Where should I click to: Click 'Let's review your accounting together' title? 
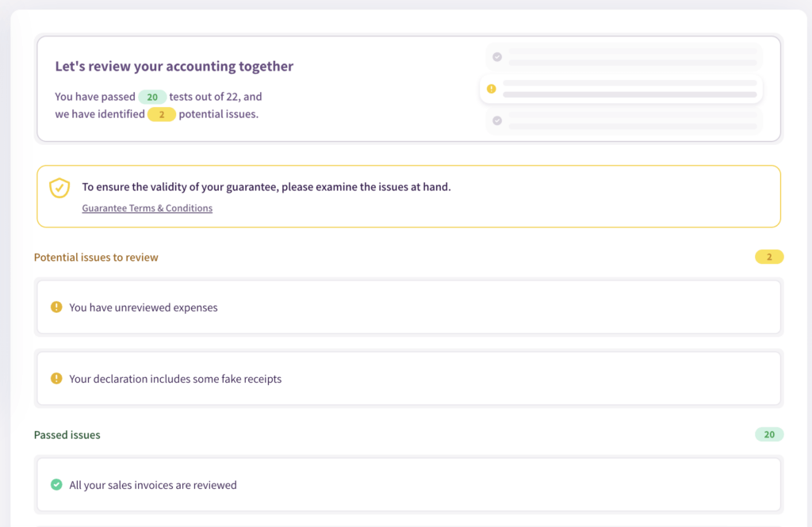point(174,67)
